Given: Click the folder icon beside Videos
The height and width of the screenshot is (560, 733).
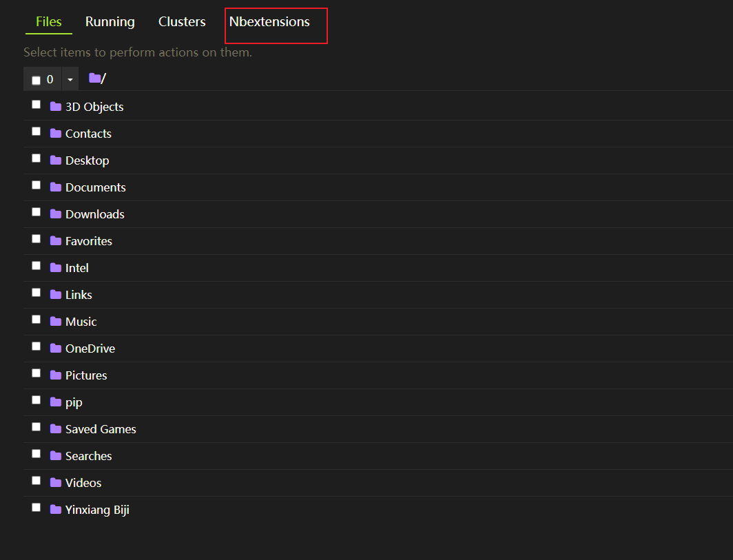Looking at the screenshot, I should point(56,483).
